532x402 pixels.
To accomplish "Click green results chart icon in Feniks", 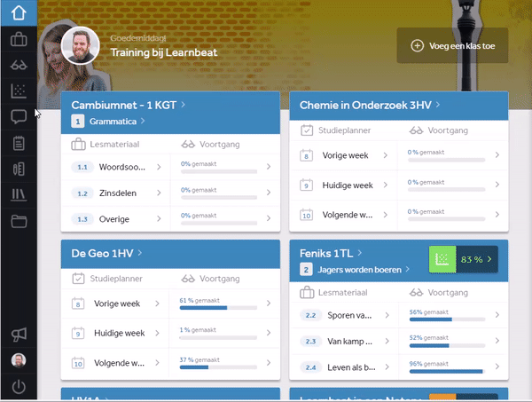I will pyautogui.click(x=442, y=259).
